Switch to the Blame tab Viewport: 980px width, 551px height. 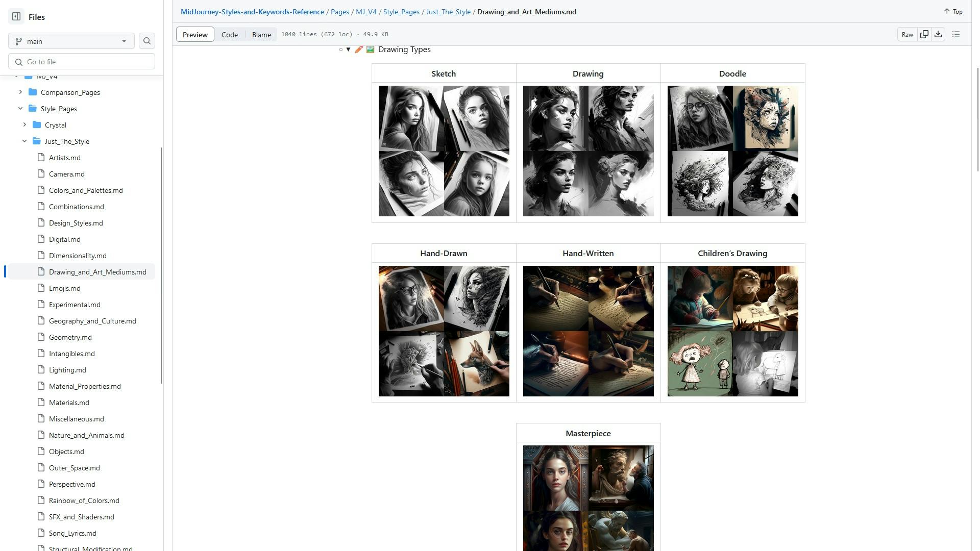pos(261,35)
